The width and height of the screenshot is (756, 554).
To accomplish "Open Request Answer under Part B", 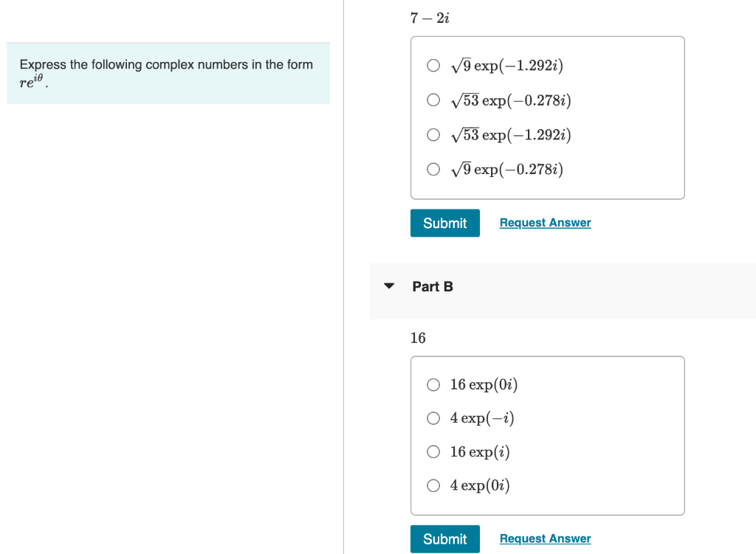I will (x=545, y=539).
